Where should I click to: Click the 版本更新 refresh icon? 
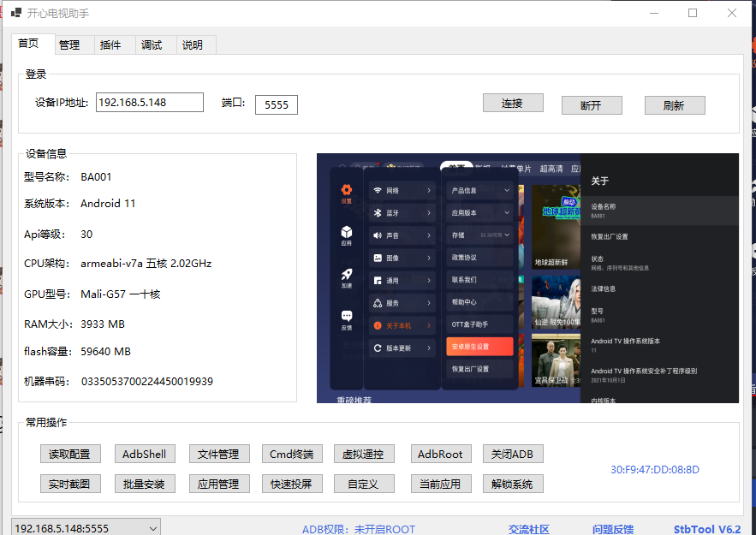[378, 348]
